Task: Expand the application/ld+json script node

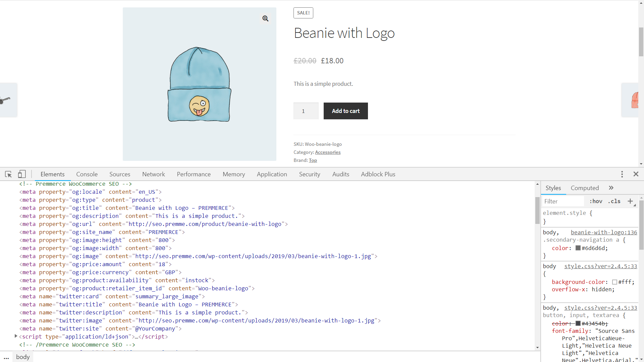Action: coord(16,336)
